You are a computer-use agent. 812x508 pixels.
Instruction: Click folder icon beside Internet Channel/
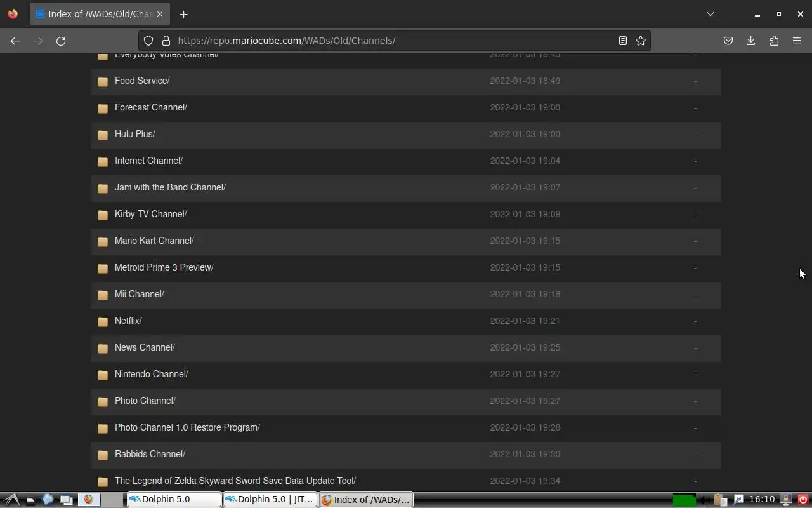point(103,161)
